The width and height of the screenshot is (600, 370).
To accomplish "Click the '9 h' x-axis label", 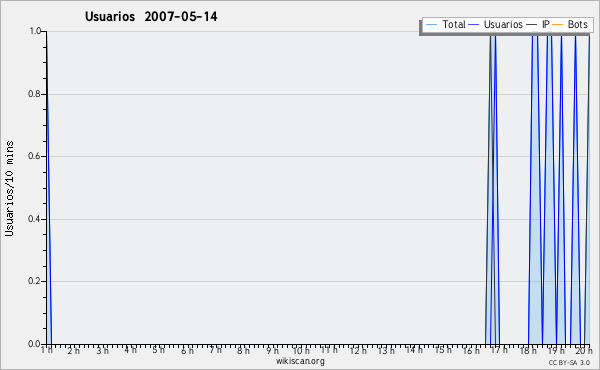I will tap(272, 350).
